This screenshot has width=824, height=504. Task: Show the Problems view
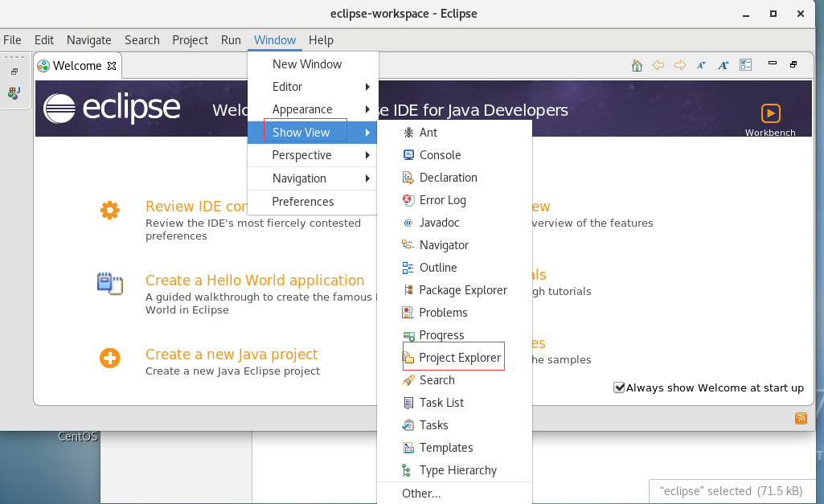pos(454,313)
